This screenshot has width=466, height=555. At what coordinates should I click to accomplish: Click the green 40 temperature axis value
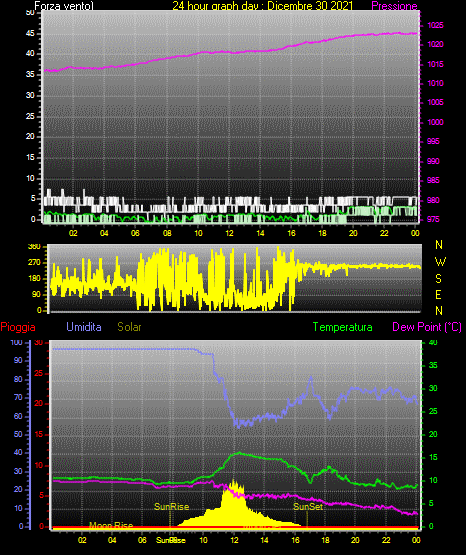433,343
